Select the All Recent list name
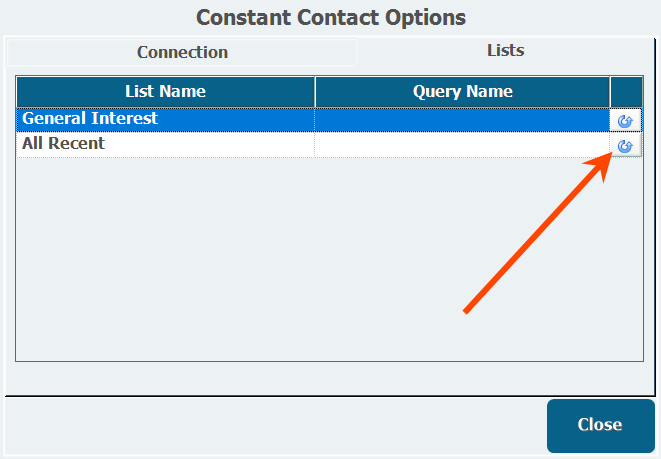 pyautogui.click(x=64, y=144)
